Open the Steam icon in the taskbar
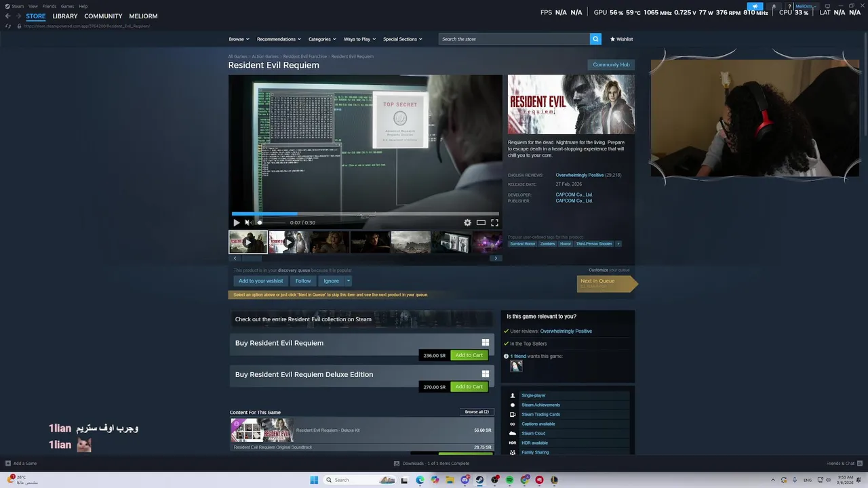The width and height of the screenshot is (868, 488). [479, 480]
